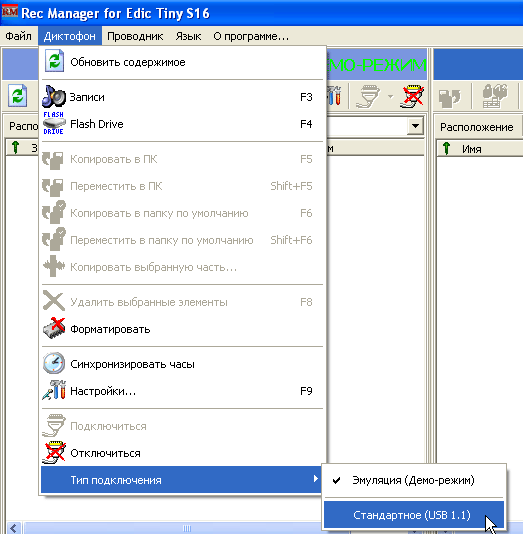Image resolution: width=523 pixels, height=534 pixels.
Task: Select Эмуляция (Демо-режим) connection type
Action: click(414, 480)
